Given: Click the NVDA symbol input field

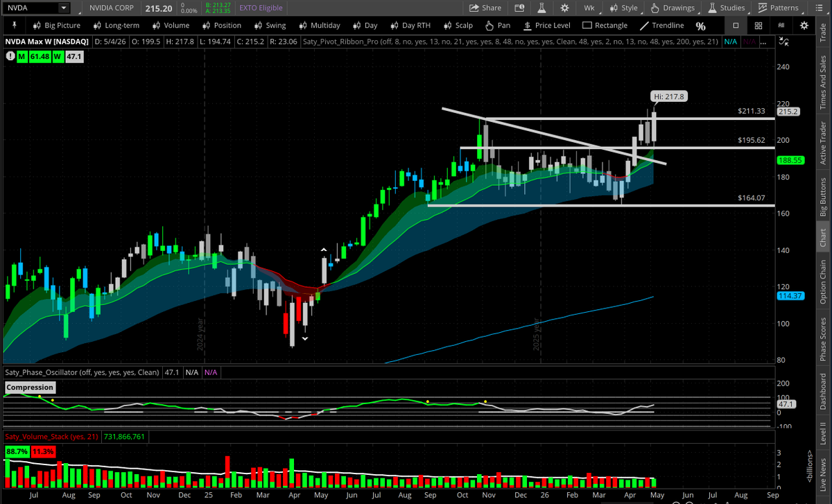Looking at the screenshot, I should (31, 8).
